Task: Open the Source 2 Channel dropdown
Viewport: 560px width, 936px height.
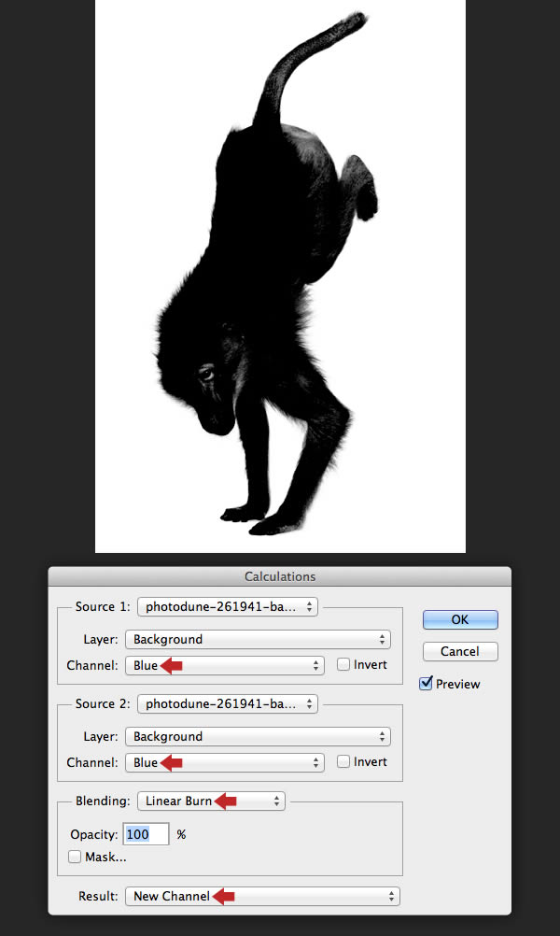Action: tap(225, 763)
